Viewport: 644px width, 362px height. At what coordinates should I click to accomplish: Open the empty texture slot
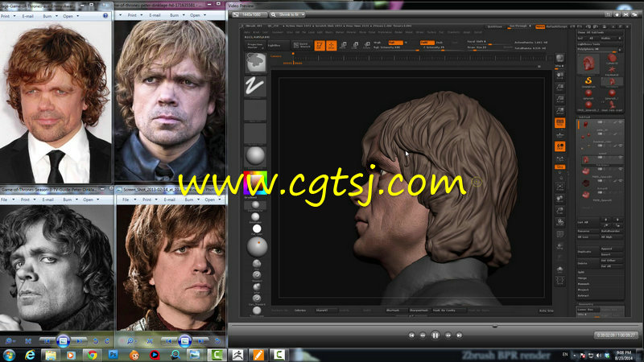click(255, 134)
